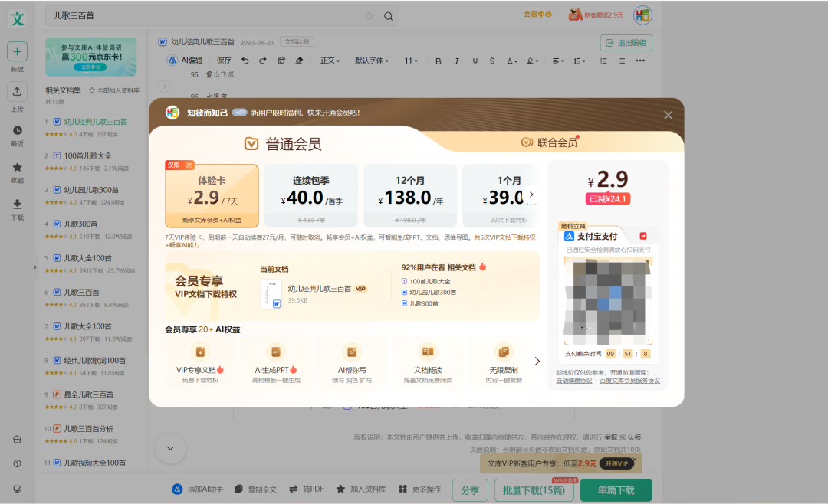Open the 收藏 star icon in sidebar
This screenshot has height=504, width=828.
[17, 167]
